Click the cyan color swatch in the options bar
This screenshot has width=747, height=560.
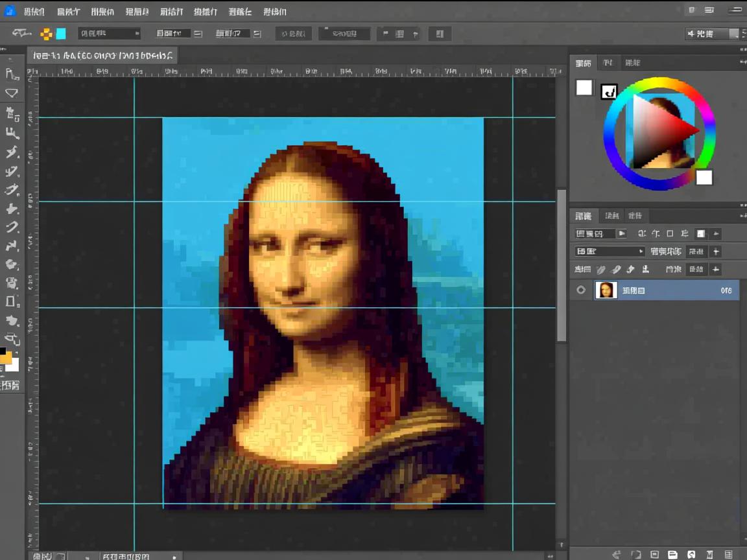tap(61, 34)
